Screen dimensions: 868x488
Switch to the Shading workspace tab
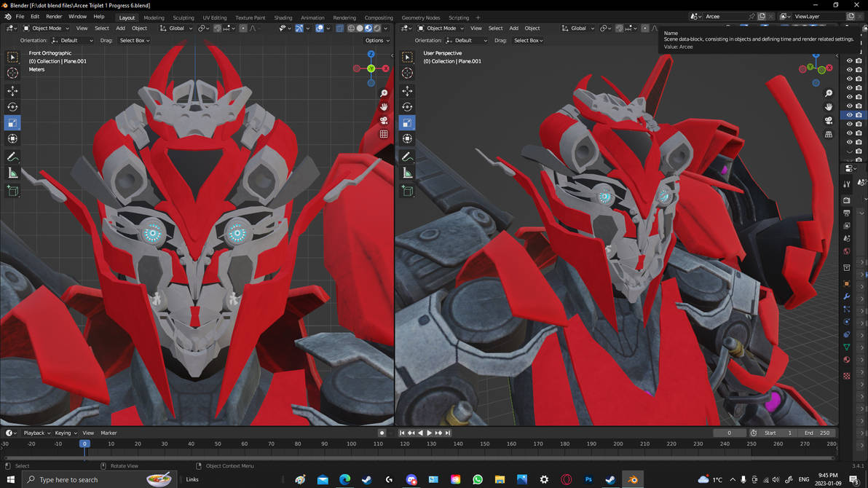click(x=283, y=17)
